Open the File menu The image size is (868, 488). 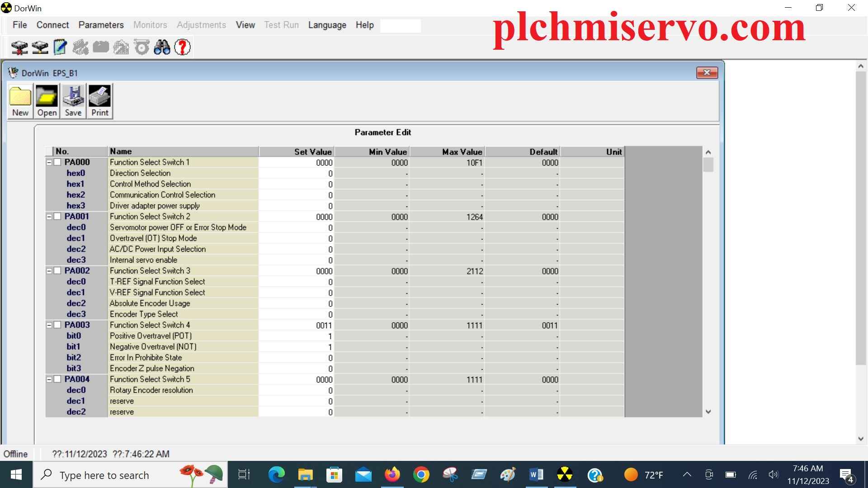20,25
